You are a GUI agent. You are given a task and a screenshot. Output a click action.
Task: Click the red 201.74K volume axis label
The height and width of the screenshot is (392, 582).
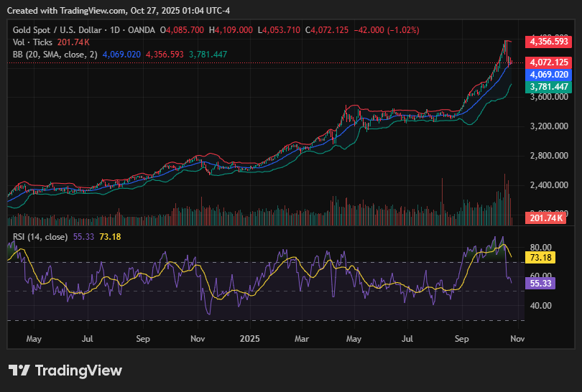546,218
